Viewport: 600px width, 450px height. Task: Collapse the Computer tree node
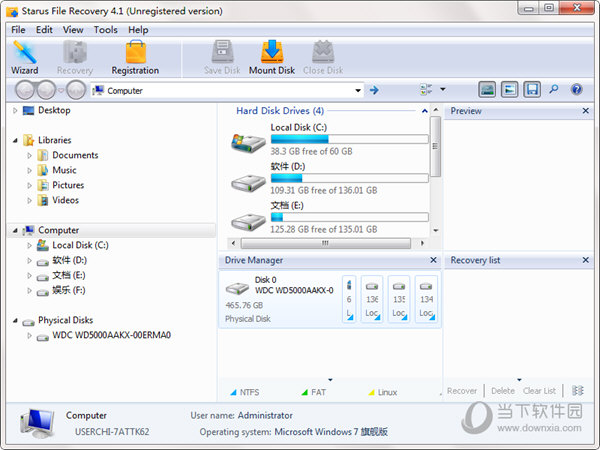point(15,230)
